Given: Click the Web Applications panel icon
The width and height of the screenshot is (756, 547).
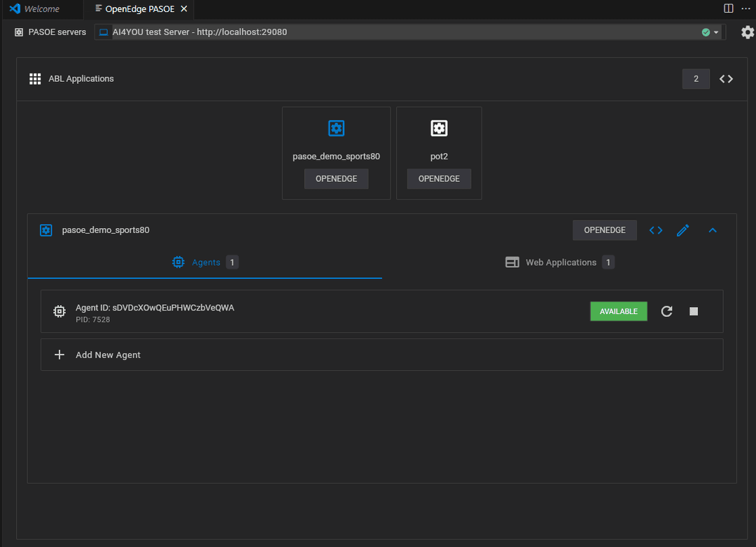Looking at the screenshot, I should 512,262.
